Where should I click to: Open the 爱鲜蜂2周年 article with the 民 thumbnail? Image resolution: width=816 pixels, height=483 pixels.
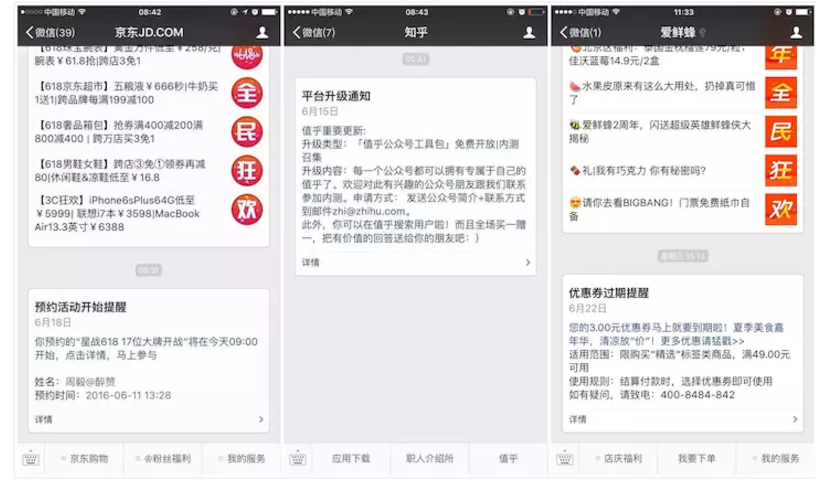682,132
